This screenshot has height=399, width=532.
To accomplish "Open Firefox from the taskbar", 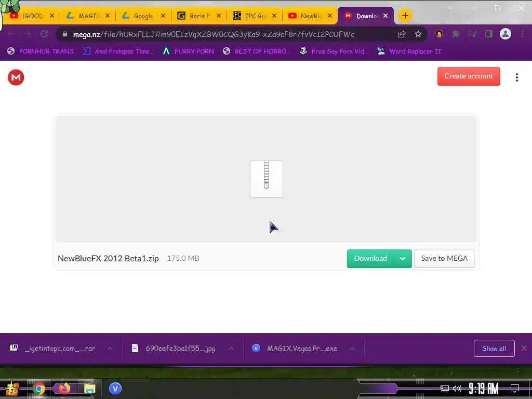I will 64,389.
